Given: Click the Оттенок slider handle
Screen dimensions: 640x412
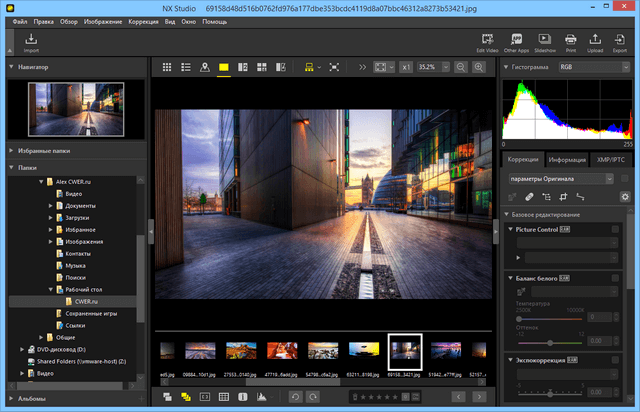Looking at the screenshot, I should click(x=550, y=342).
